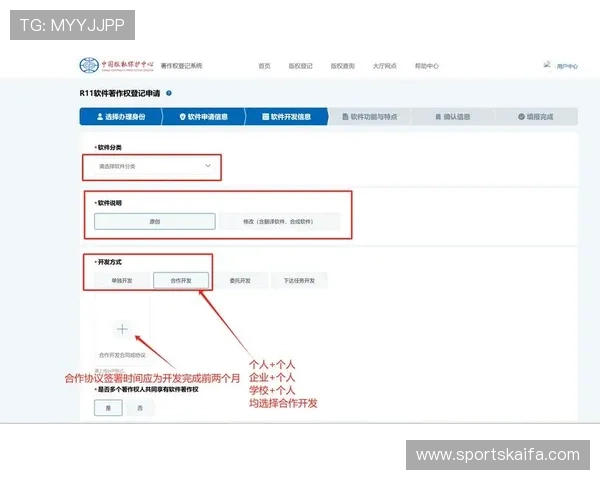Go to 用户中心 link

(x=567, y=66)
